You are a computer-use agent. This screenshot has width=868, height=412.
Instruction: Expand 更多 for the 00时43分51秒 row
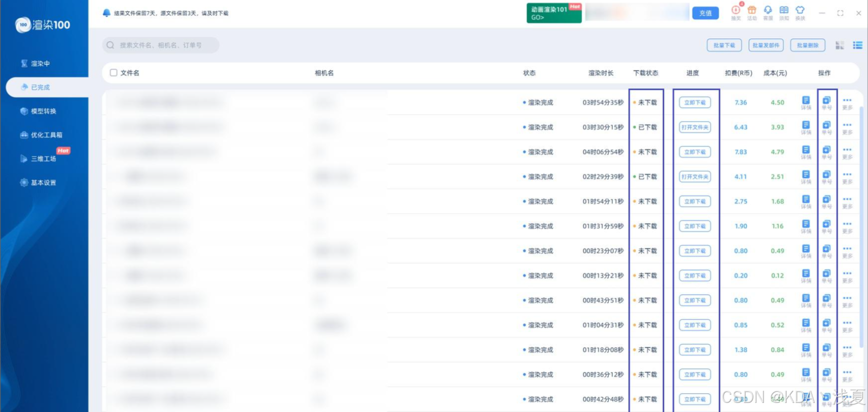pos(847,301)
